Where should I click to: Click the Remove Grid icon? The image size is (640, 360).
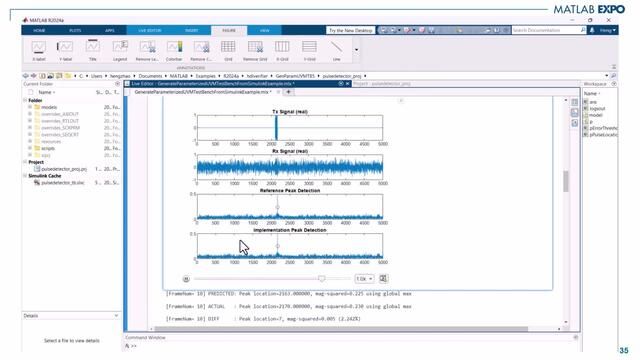tap(255, 51)
